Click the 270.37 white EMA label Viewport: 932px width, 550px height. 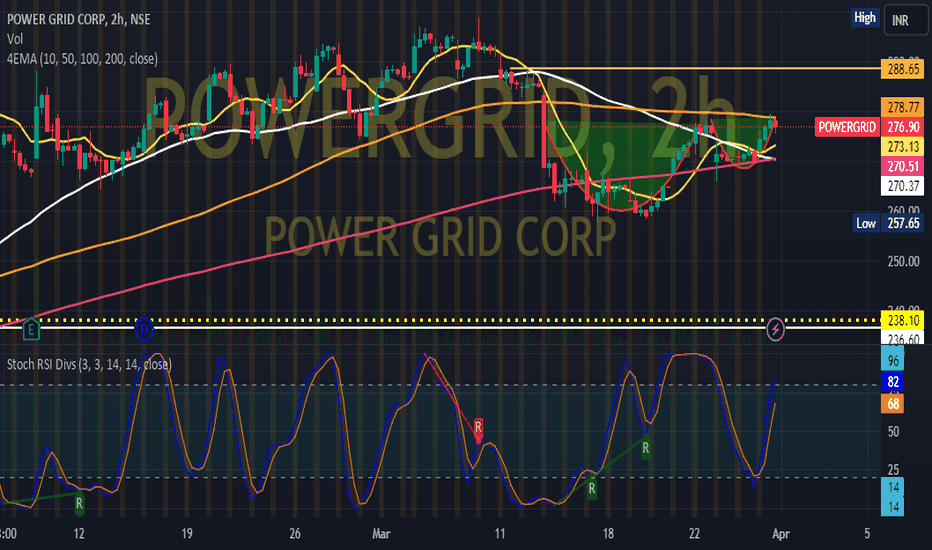(x=903, y=186)
